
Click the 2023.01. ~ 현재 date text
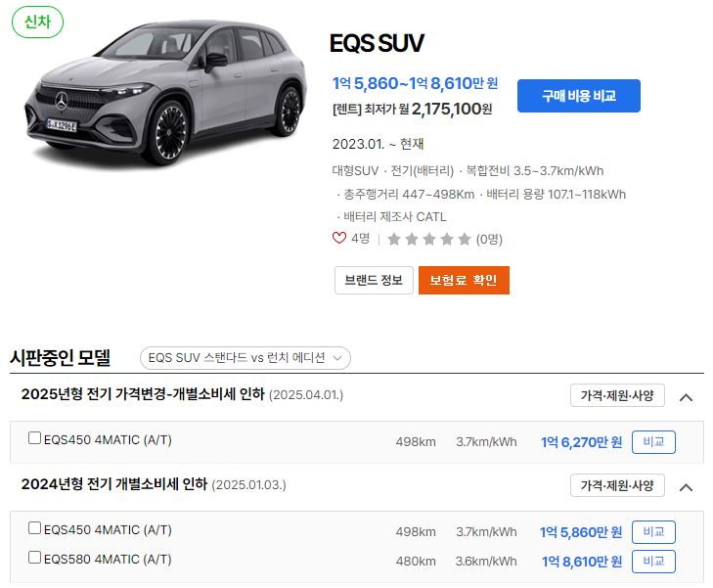tap(378, 144)
